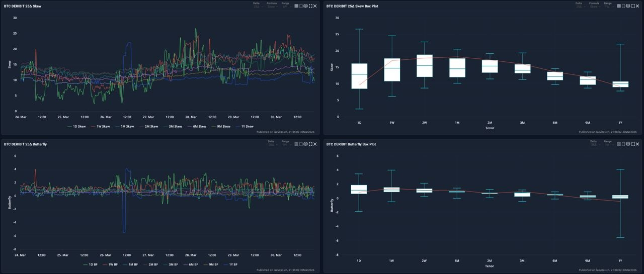
Task: Bookmark the Butterfly Box Plot panel
Action: (x=623, y=144)
